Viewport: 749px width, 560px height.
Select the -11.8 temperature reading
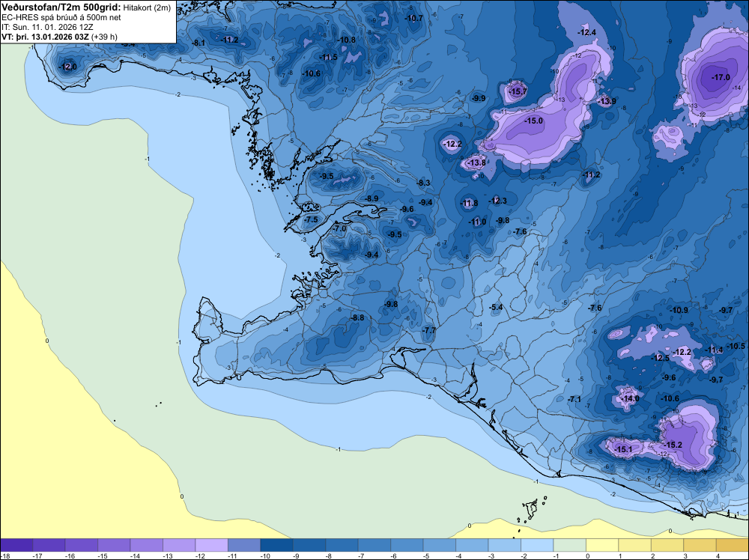pos(469,204)
